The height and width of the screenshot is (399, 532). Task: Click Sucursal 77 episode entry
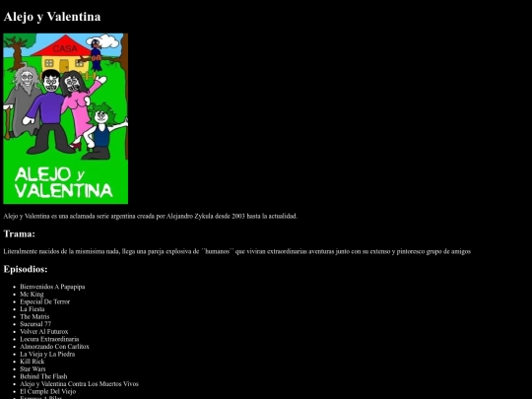pyautogui.click(x=35, y=324)
